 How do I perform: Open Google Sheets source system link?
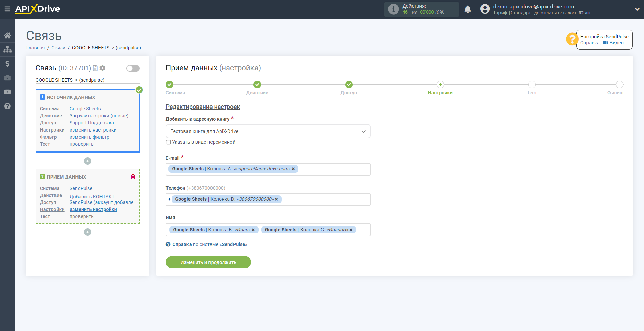click(x=85, y=109)
